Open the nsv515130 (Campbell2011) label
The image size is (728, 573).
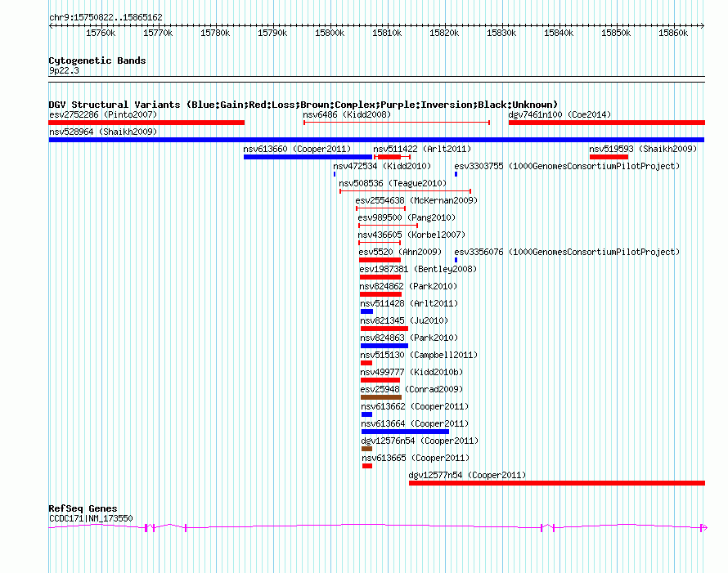pos(419,355)
